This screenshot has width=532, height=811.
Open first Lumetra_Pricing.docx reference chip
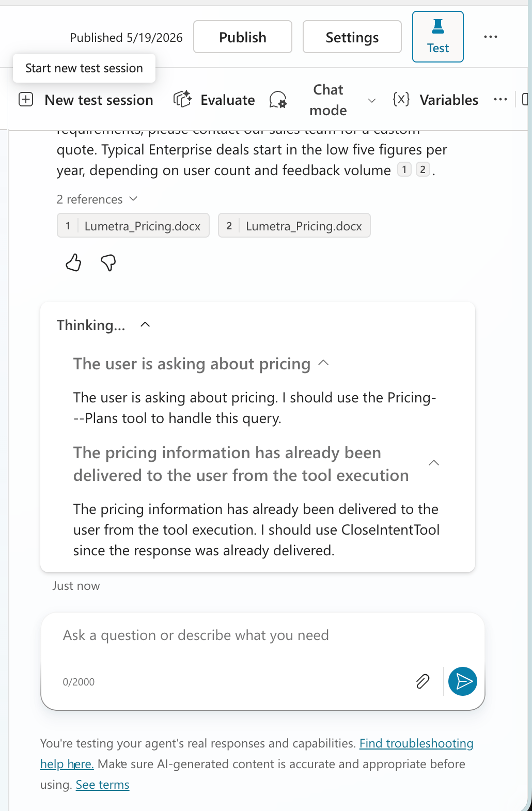(x=133, y=226)
